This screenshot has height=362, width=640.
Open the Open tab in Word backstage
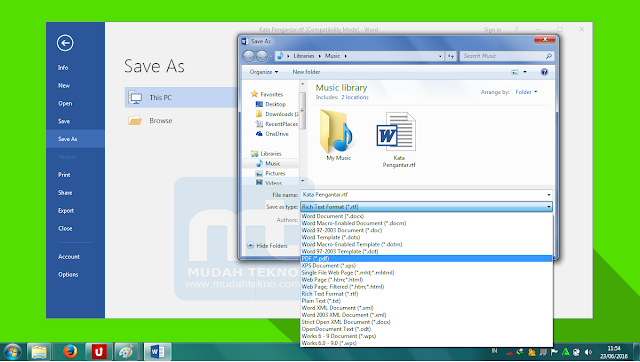coord(76,104)
